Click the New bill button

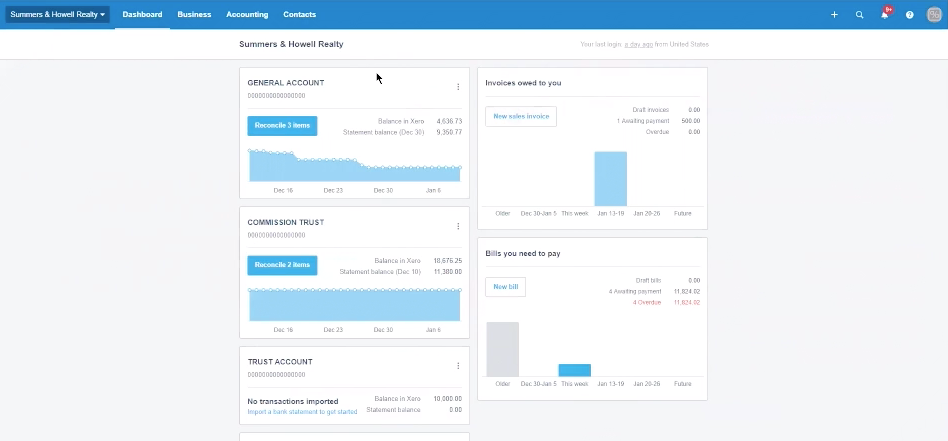[x=505, y=287]
